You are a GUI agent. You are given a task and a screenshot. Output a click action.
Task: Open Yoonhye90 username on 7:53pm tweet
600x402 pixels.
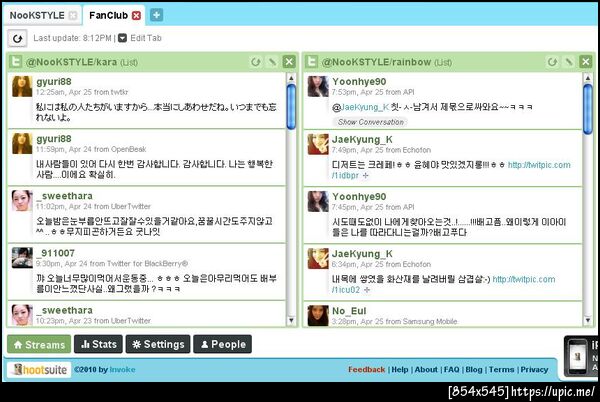pyautogui.click(x=359, y=81)
